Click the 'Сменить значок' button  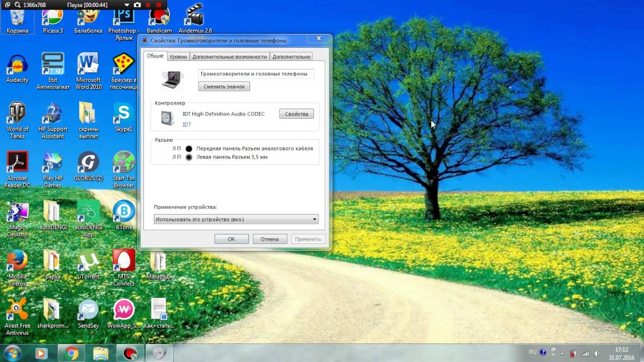(x=224, y=86)
